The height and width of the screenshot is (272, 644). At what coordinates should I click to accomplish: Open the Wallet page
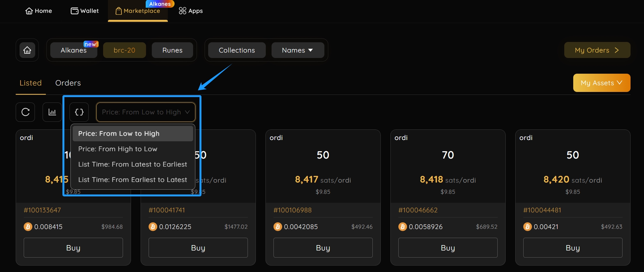click(85, 11)
